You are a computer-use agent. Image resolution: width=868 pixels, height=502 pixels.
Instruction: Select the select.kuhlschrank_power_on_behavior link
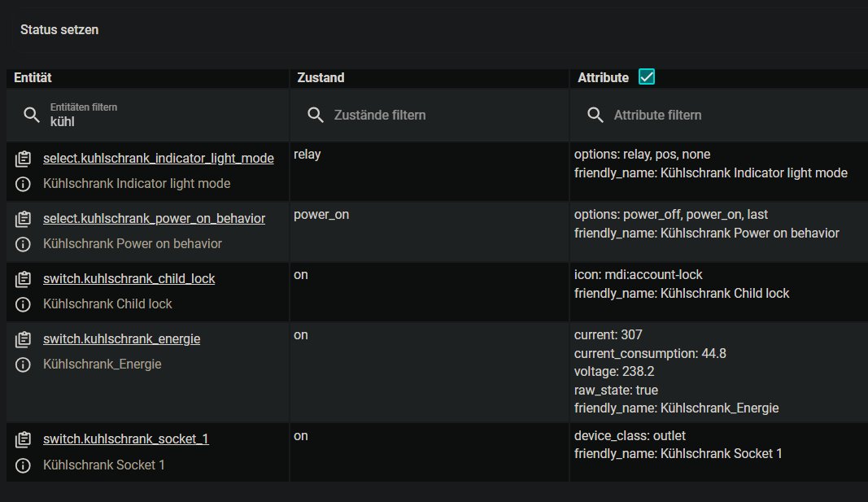click(154, 218)
